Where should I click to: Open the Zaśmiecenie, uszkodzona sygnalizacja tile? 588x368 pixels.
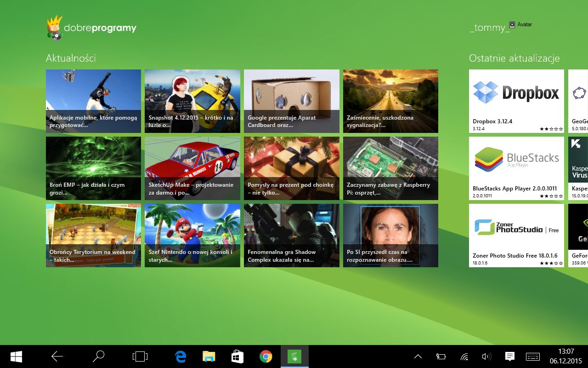click(390, 101)
